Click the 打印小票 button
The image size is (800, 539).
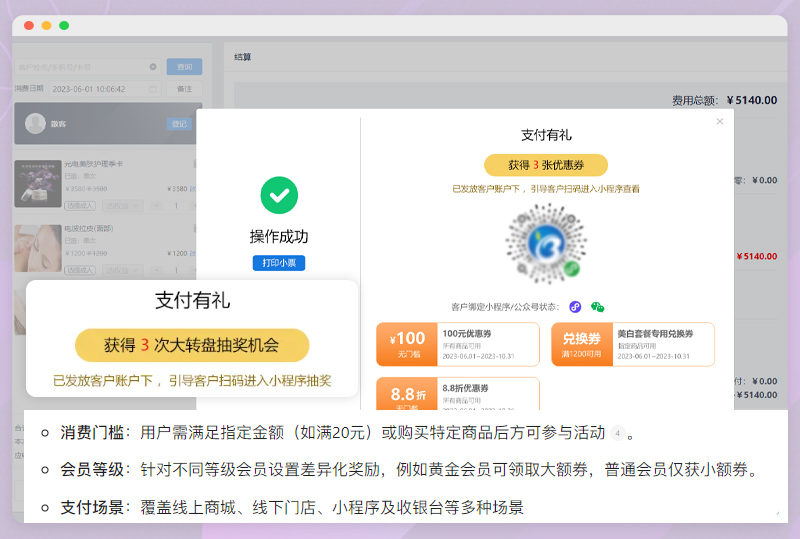coord(279,263)
